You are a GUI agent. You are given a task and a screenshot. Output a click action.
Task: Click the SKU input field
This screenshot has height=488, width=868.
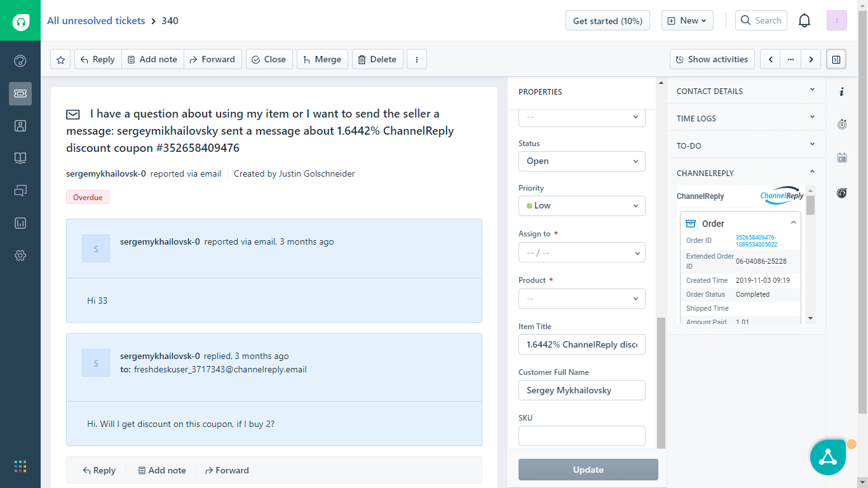tap(581, 436)
